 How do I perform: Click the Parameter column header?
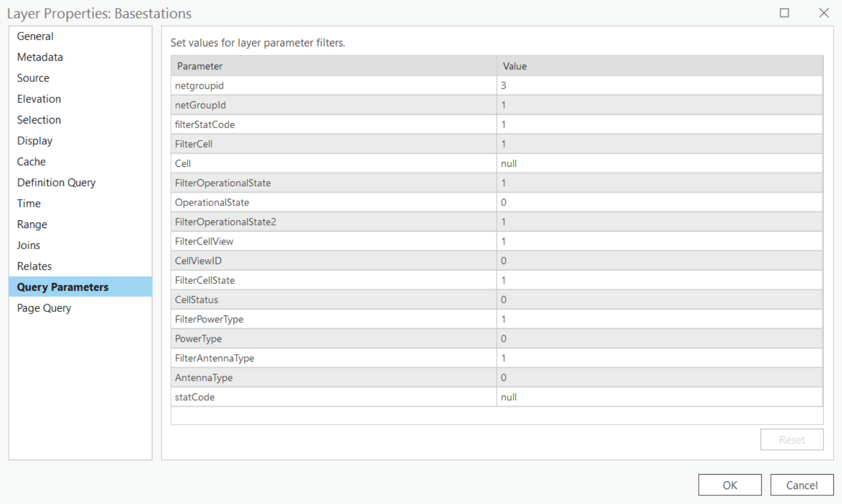[x=333, y=66]
